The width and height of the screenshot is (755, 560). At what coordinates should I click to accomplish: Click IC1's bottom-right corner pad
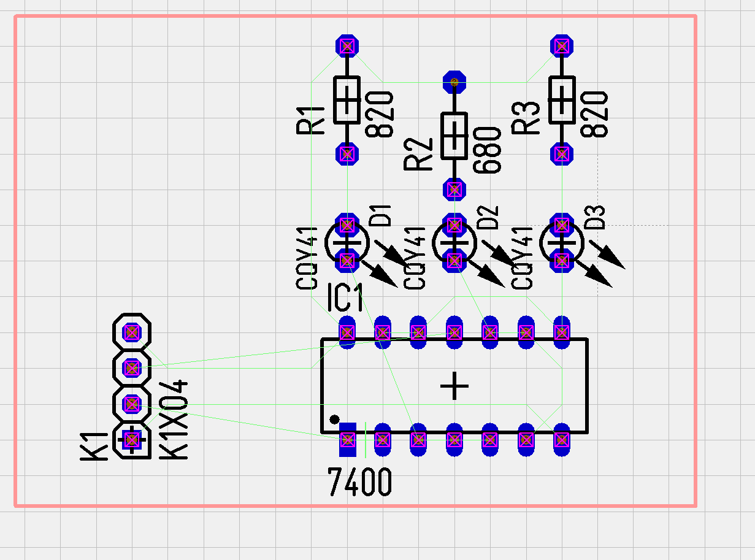click(561, 439)
